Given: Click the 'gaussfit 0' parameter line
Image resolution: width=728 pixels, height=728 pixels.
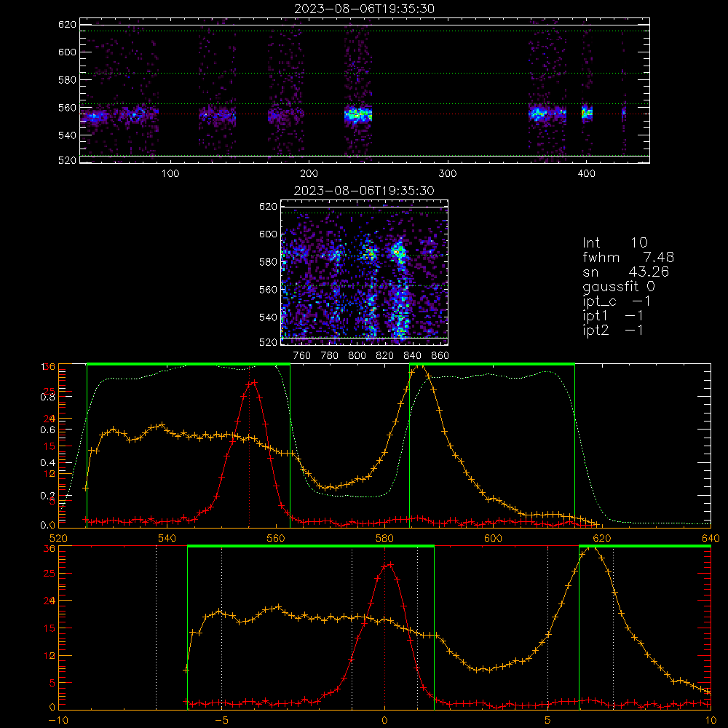Looking at the screenshot, I should [x=618, y=287].
